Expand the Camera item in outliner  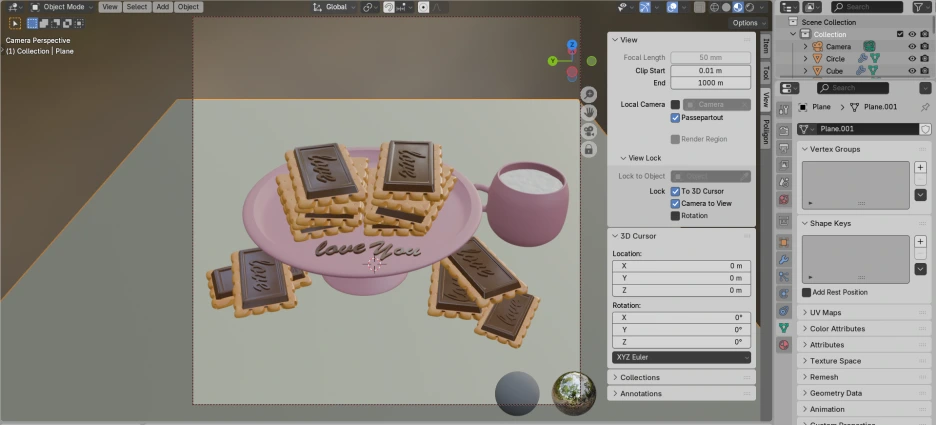click(805, 47)
